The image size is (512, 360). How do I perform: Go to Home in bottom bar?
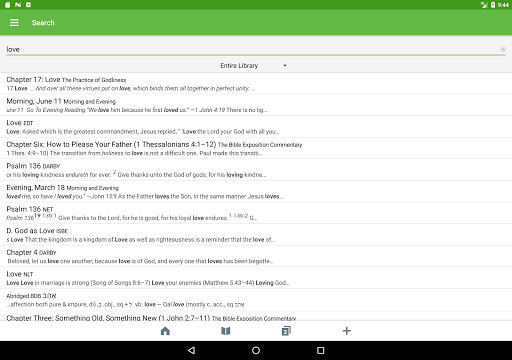[165, 331]
